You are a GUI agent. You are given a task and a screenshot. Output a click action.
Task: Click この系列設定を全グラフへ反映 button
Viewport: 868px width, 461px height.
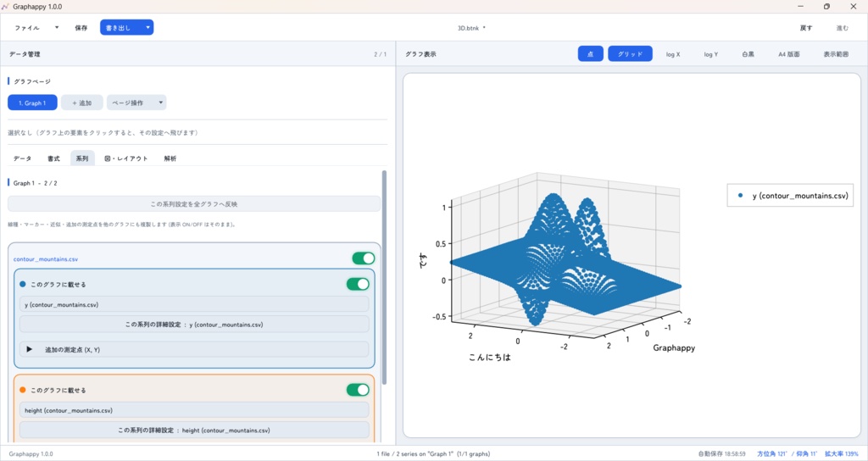[x=194, y=203]
